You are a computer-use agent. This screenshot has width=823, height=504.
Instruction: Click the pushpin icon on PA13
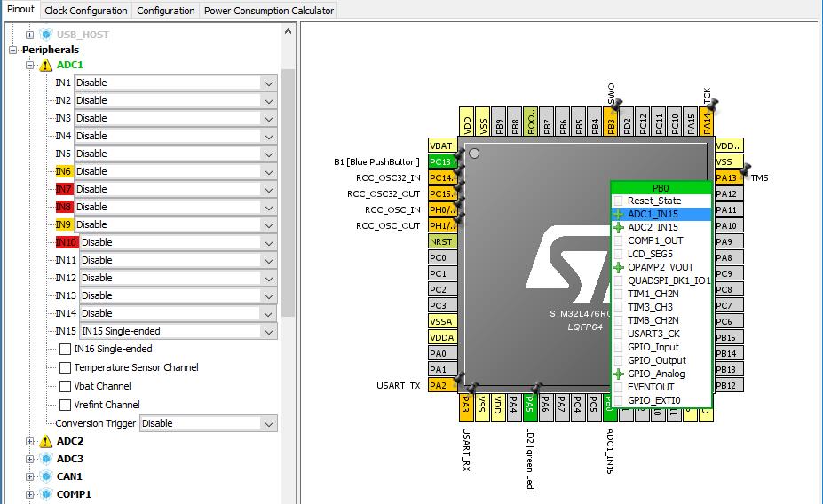click(x=745, y=170)
